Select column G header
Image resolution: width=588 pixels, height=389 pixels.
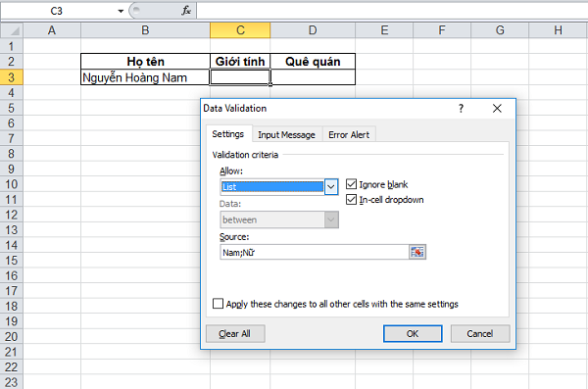(500, 30)
